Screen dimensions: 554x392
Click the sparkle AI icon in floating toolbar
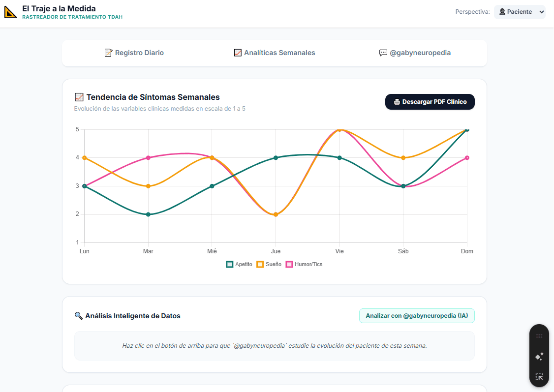(539, 356)
